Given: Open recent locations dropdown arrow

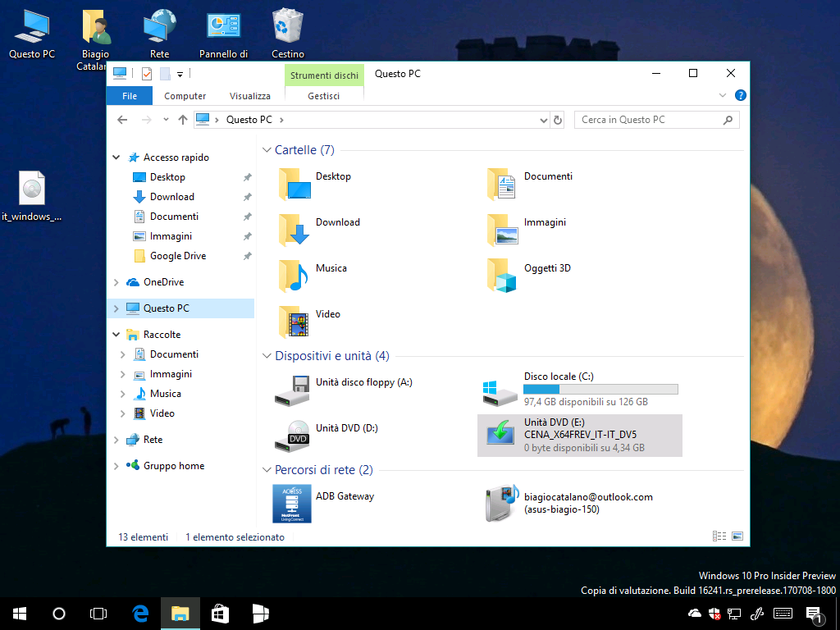Looking at the screenshot, I should pos(166,120).
